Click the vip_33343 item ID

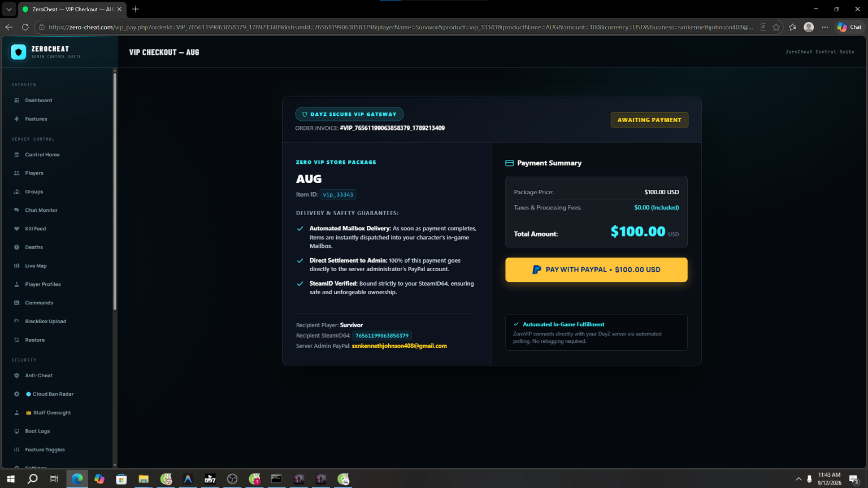tap(338, 195)
